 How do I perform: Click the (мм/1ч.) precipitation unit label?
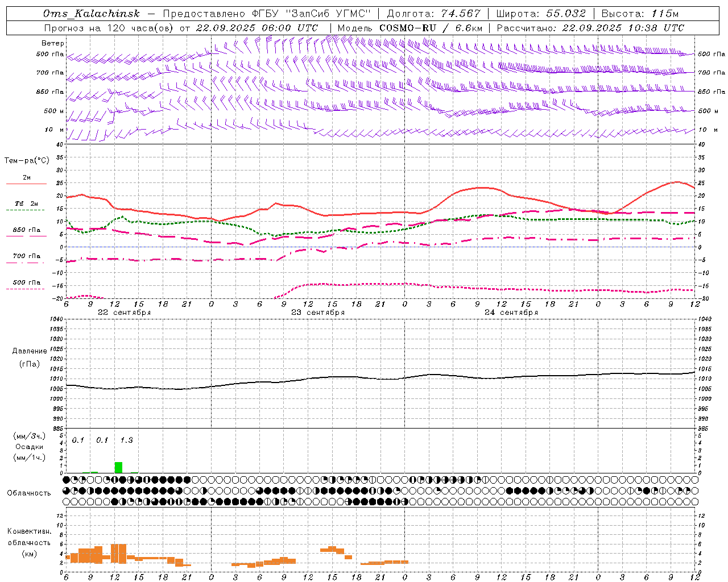coord(29,458)
